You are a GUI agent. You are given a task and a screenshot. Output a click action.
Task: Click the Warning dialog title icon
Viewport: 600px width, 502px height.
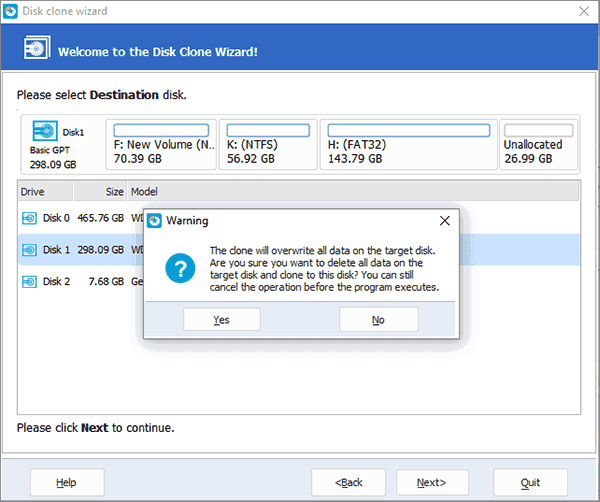pos(154,221)
